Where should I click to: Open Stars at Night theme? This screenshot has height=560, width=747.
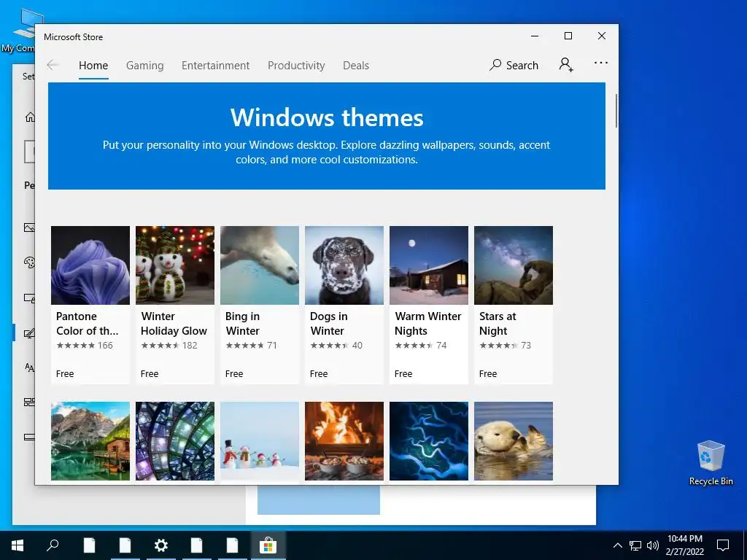click(514, 304)
